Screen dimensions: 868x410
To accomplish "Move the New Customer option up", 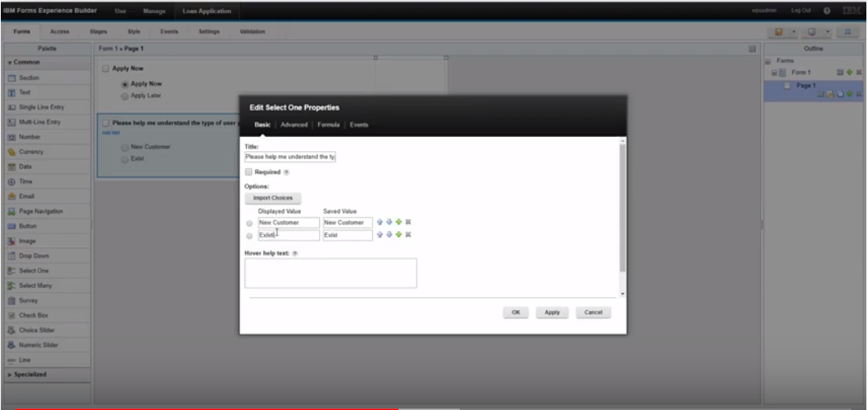I will click(380, 222).
